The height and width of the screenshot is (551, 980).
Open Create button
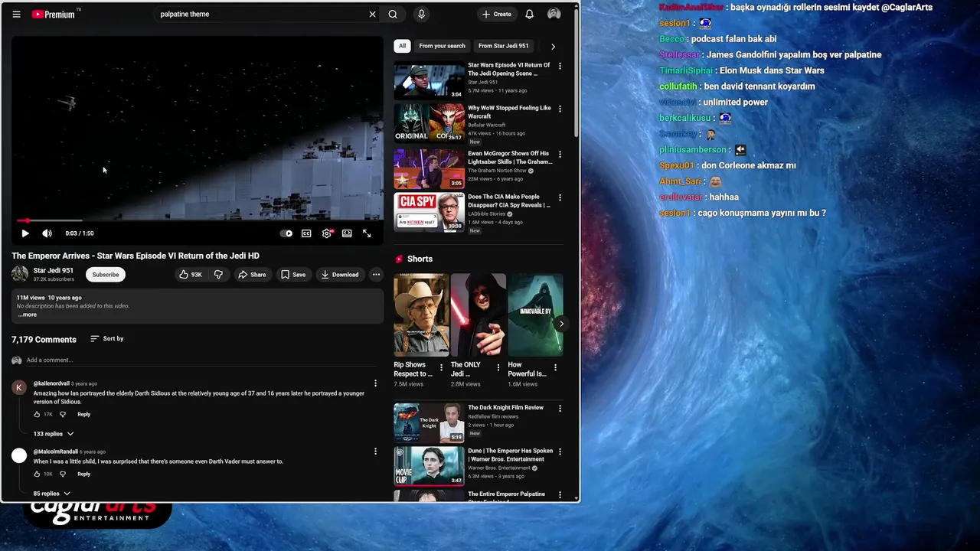[x=496, y=14]
